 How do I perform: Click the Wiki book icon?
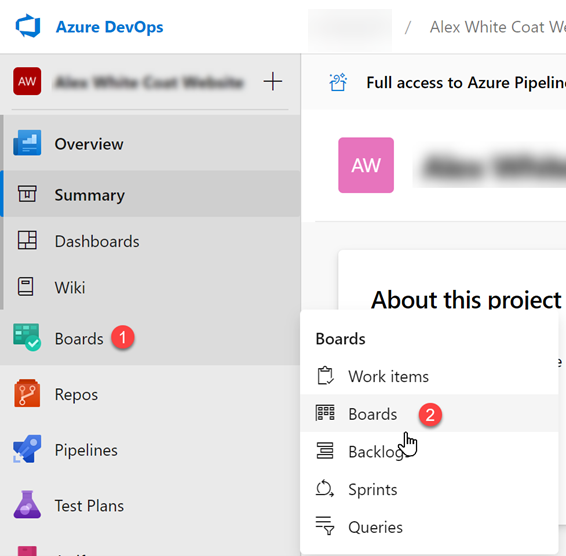click(26, 287)
